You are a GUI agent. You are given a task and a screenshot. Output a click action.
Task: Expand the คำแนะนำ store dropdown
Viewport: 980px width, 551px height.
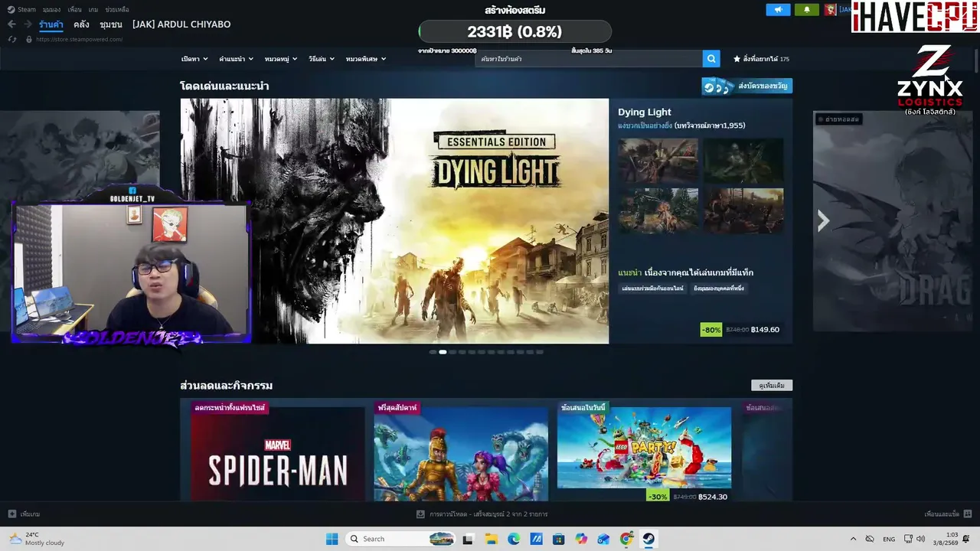click(x=235, y=59)
